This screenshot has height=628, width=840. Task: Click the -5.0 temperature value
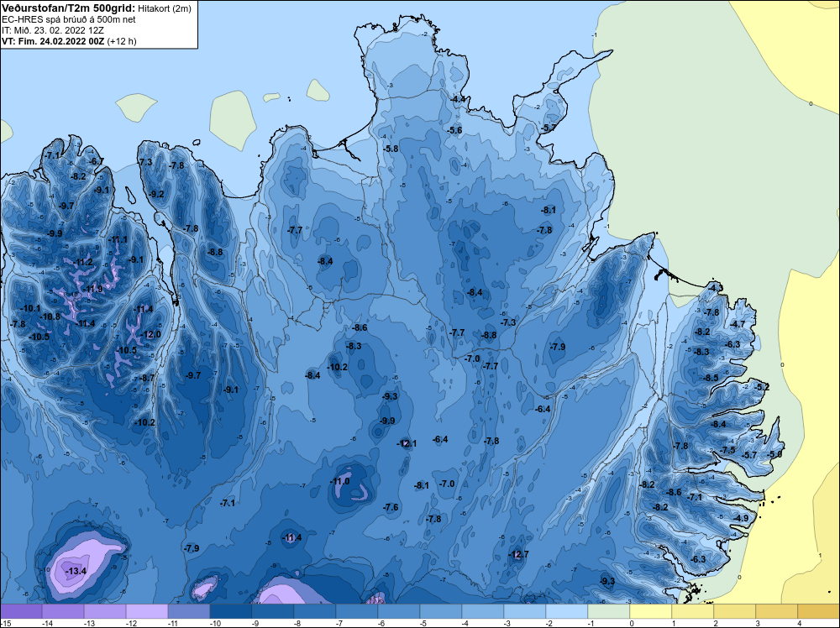coord(774,454)
